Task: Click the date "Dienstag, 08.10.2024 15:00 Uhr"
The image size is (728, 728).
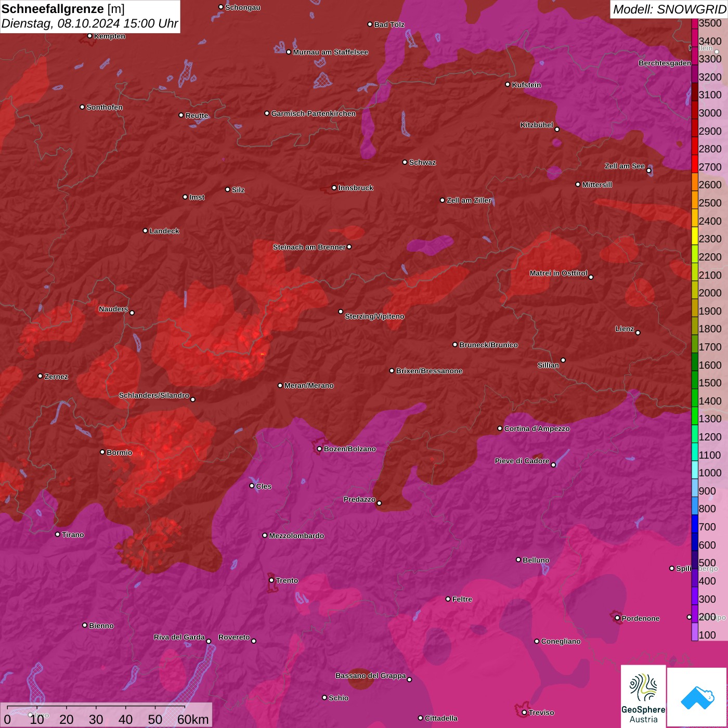Action: coord(89,24)
